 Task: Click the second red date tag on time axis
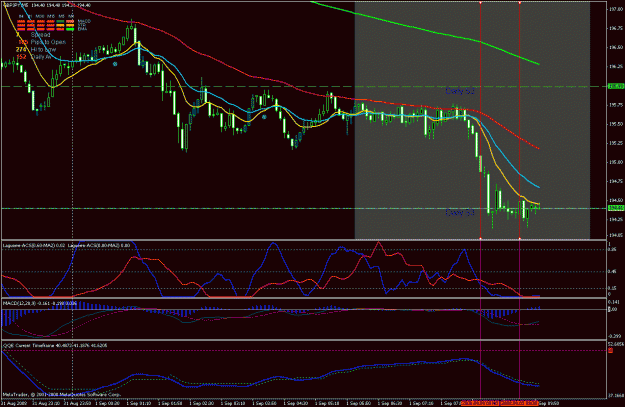pos(519,403)
